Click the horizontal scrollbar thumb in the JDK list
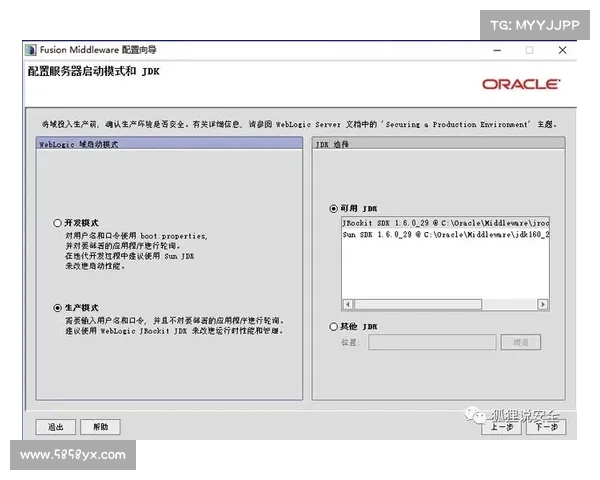 pyautogui.click(x=418, y=305)
